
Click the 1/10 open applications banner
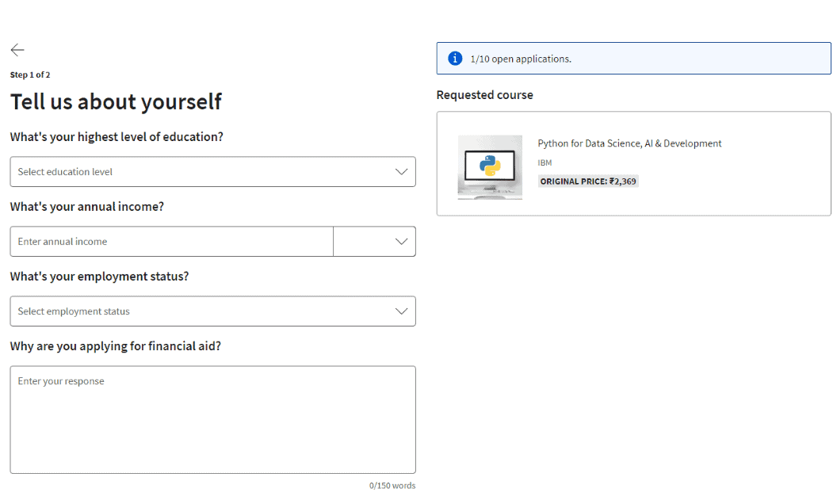coord(633,58)
